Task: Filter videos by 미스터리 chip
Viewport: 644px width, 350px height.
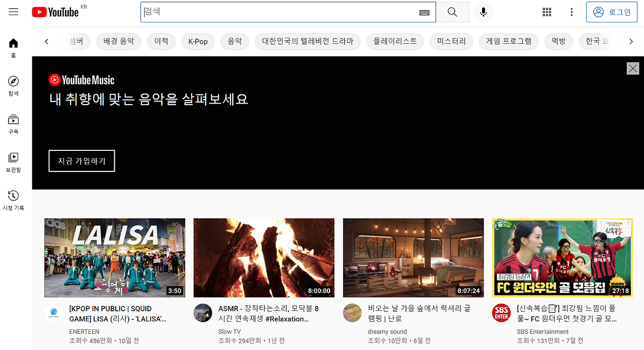Action: click(451, 41)
